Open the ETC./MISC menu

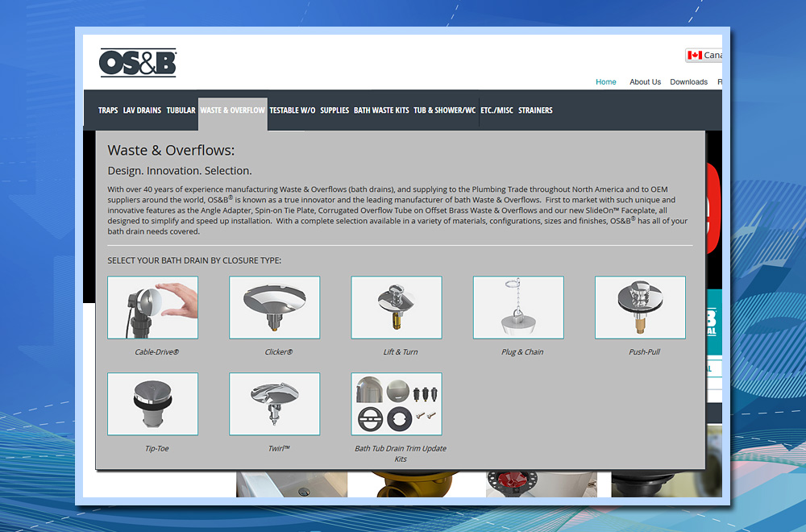pyautogui.click(x=496, y=110)
